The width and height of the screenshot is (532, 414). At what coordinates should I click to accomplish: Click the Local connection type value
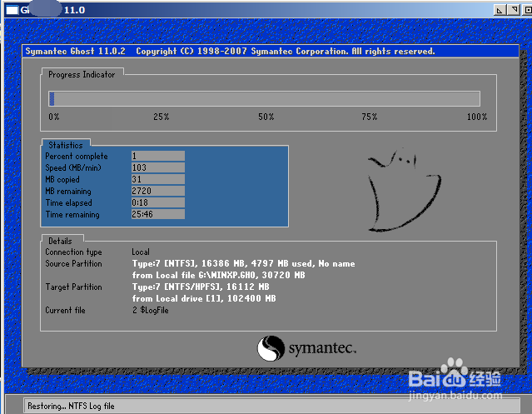click(x=141, y=252)
